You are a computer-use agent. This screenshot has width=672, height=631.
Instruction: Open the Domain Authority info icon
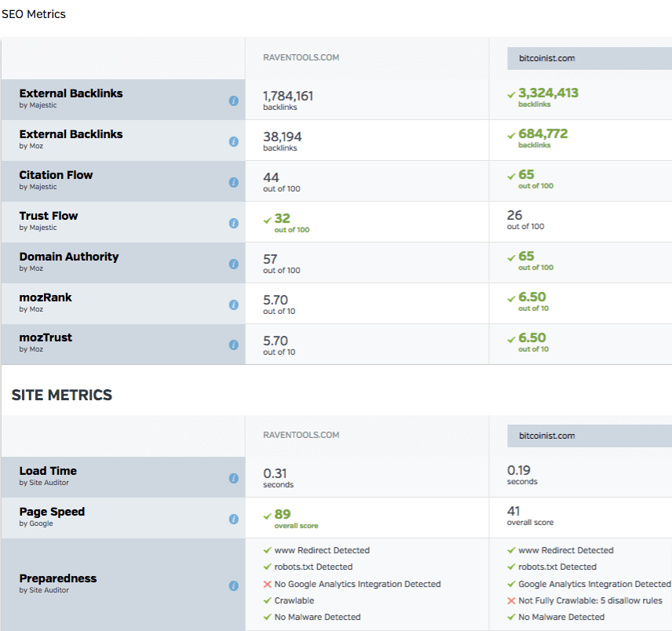coord(233,262)
